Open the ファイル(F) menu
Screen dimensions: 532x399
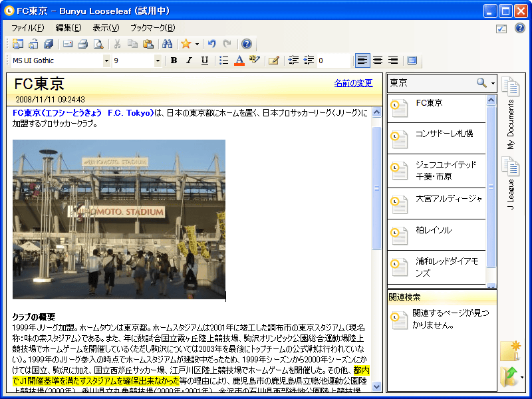click(x=28, y=28)
